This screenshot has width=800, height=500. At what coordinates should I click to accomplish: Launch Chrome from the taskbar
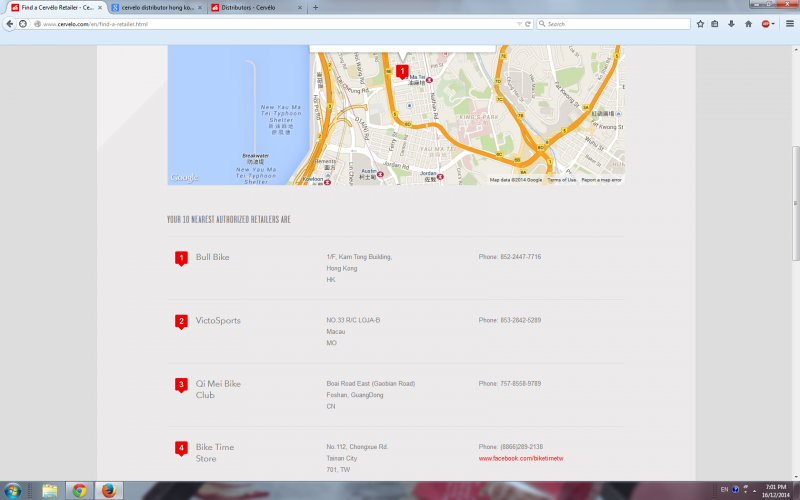point(78,490)
